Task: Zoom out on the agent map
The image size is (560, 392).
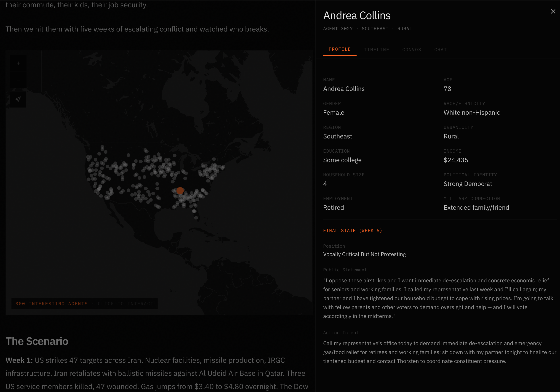Action: tap(18, 80)
